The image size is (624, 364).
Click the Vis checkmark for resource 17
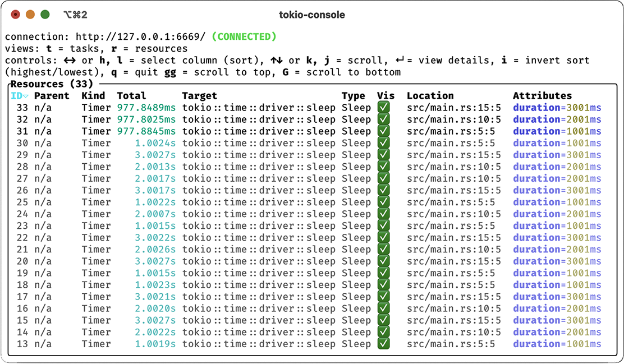384,297
